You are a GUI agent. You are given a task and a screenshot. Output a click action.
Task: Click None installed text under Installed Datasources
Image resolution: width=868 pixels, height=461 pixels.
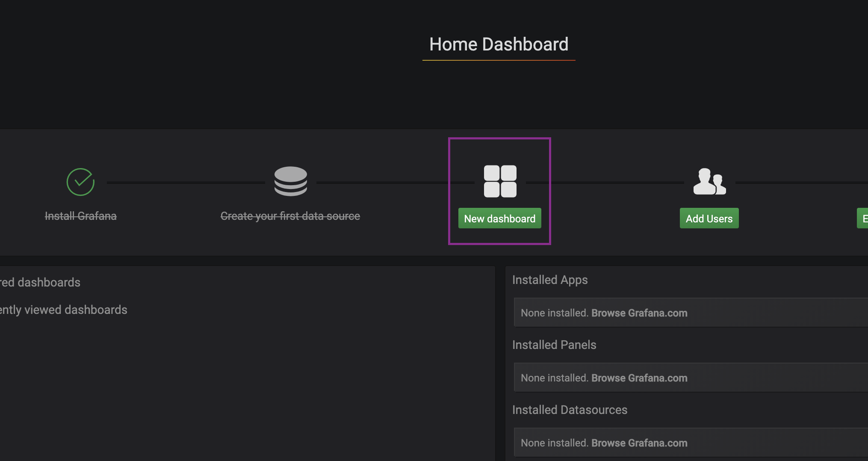[555, 443]
